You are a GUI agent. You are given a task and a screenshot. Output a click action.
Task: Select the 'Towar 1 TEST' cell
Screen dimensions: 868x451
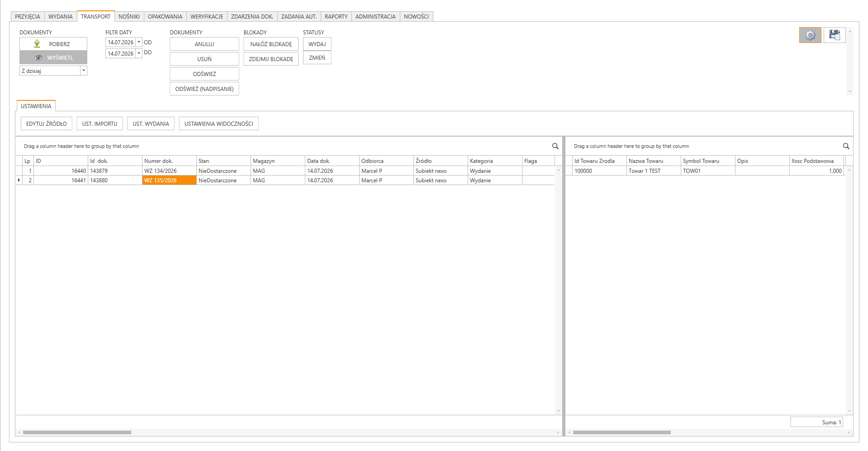(x=654, y=171)
